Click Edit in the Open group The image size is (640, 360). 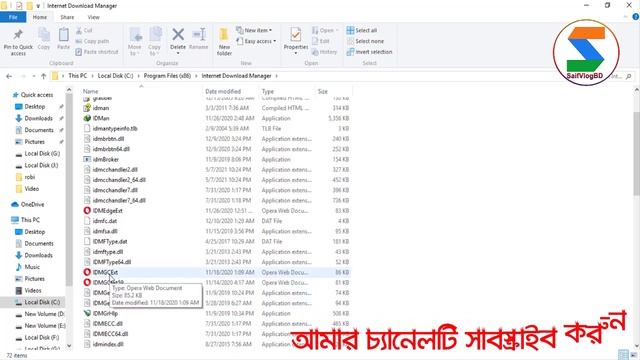(320, 41)
